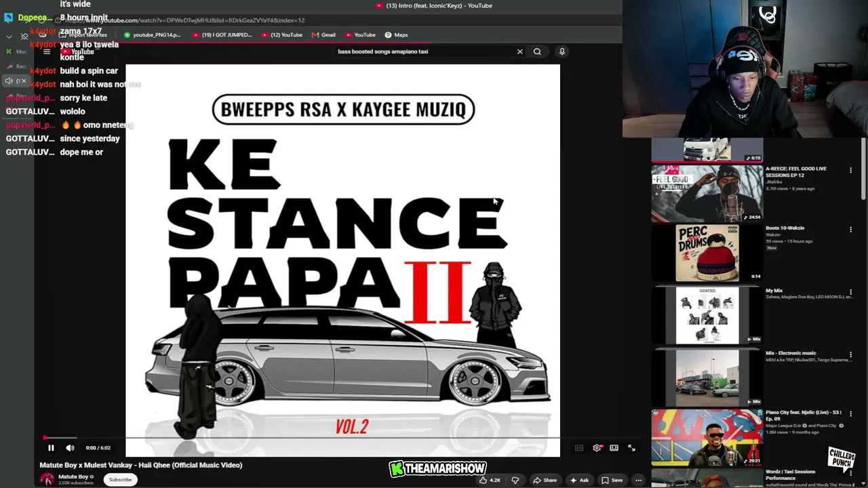Image resolution: width=868 pixels, height=488 pixels.
Task: Open more actions ellipsis below the video
Action: point(638,480)
